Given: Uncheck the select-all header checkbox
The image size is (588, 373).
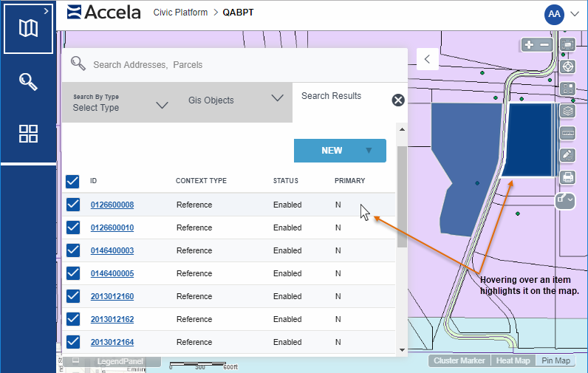Looking at the screenshot, I should pyautogui.click(x=72, y=181).
